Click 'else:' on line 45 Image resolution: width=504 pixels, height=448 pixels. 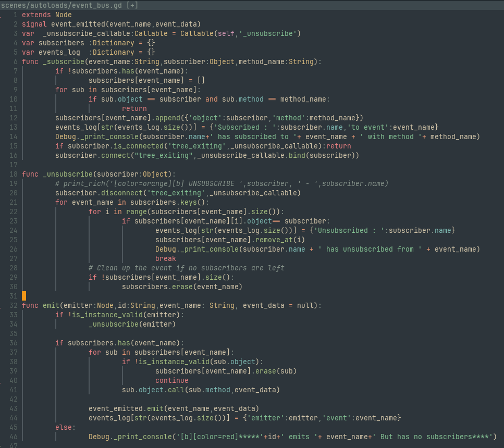(x=66, y=427)
